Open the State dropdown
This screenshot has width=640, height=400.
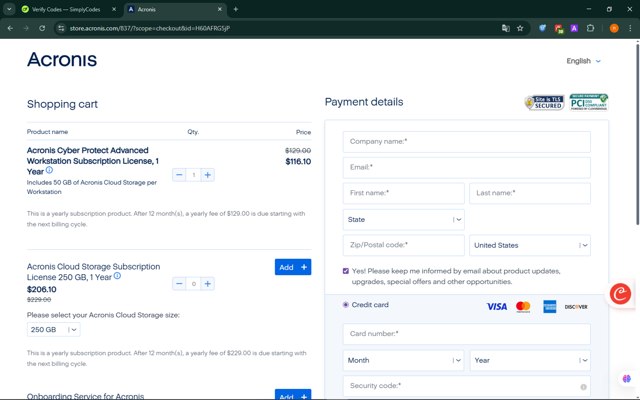coord(404,220)
